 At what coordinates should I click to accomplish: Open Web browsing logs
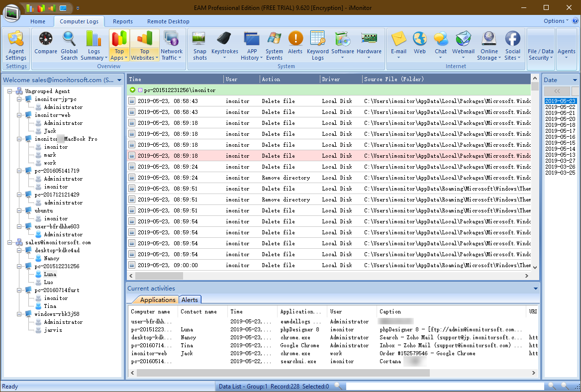[x=420, y=46]
